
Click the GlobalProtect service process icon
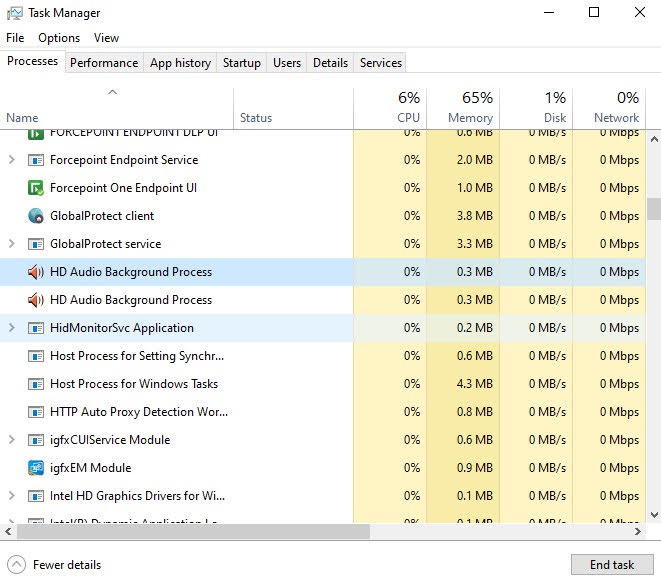pos(36,244)
